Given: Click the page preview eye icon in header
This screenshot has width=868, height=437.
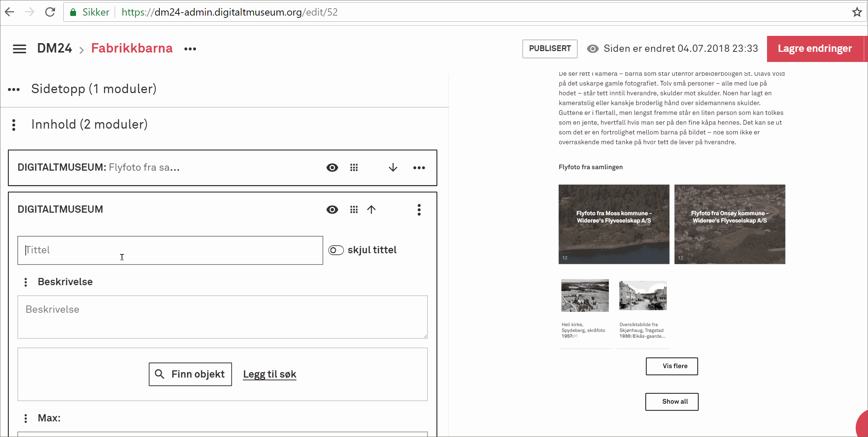Looking at the screenshot, I should 593,49.
